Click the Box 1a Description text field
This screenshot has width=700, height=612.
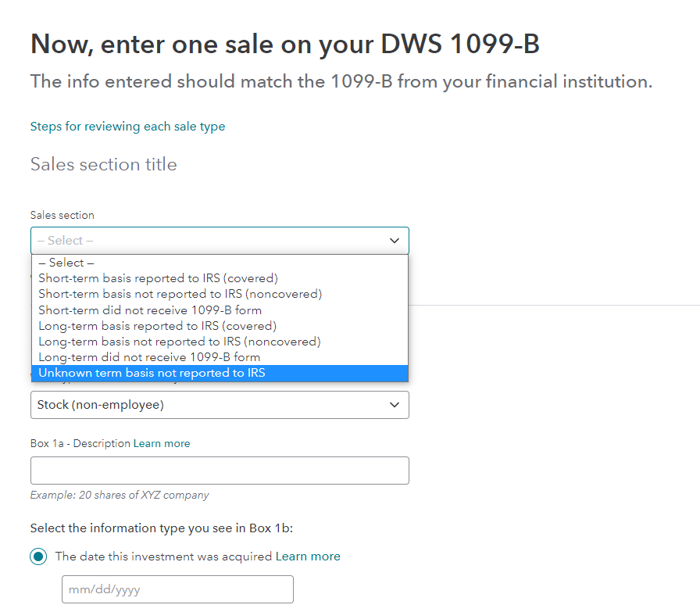click(x=220, y=471)
